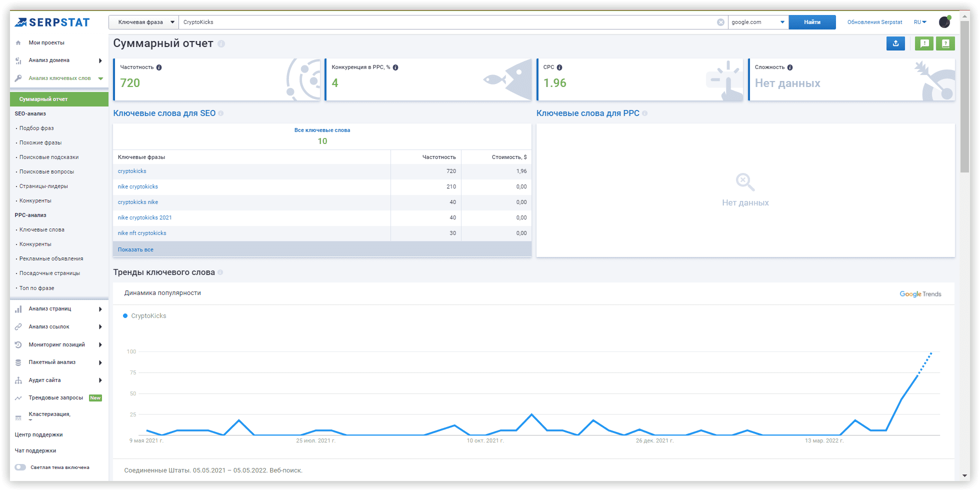Click the Google Trends logo
The width and height of the screenshot is (980, 491).
(920, 294)
